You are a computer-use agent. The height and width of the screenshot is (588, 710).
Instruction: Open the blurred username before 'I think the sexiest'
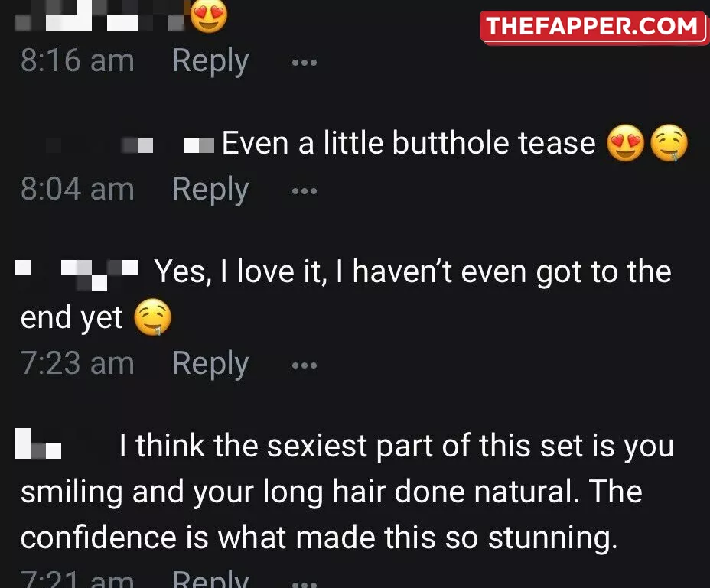[38, 443]
